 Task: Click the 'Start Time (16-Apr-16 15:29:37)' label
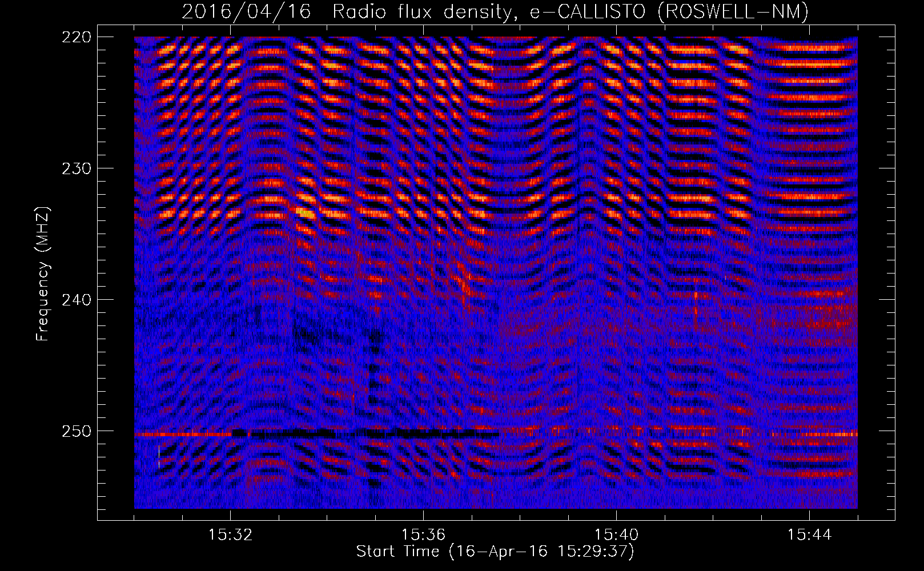point(495,552)
